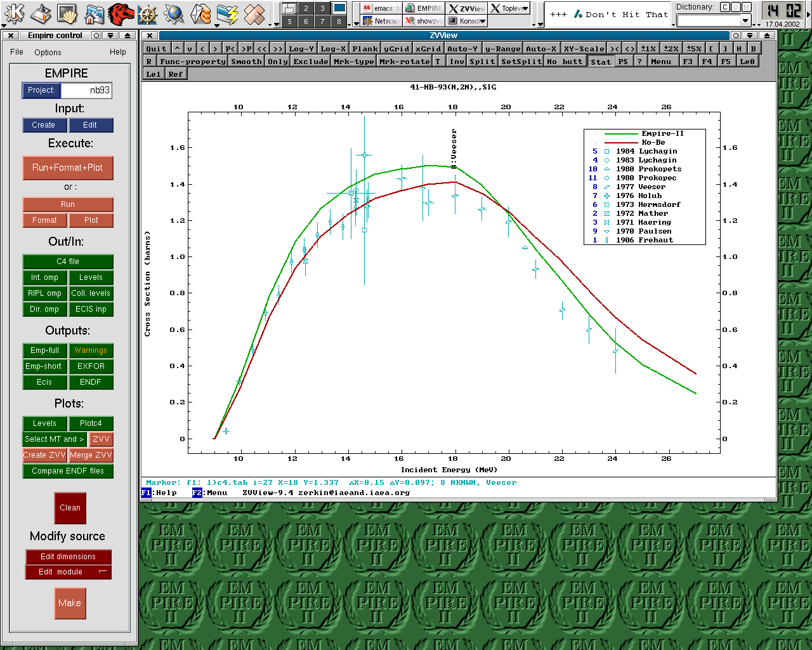Open Empire control window menu arrow

tap(111, 36)
